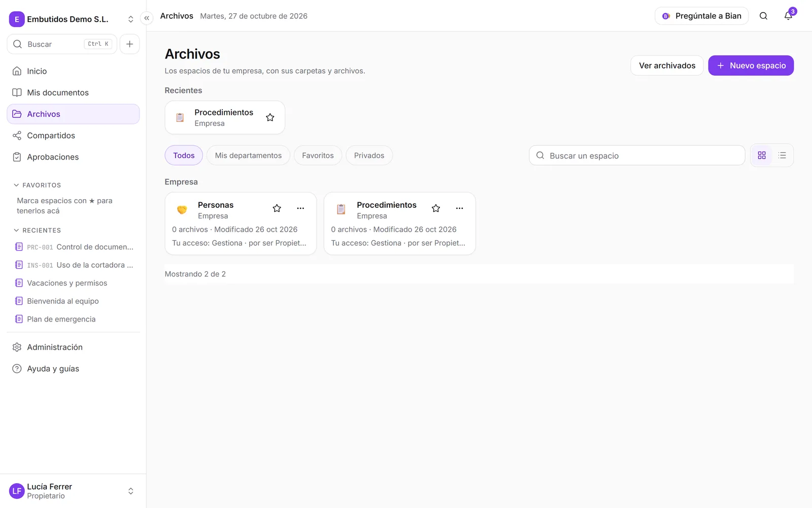Screen dimensions: 812x508
Task: Open Ayuda y guías
Action: click(x=73, y=369)
